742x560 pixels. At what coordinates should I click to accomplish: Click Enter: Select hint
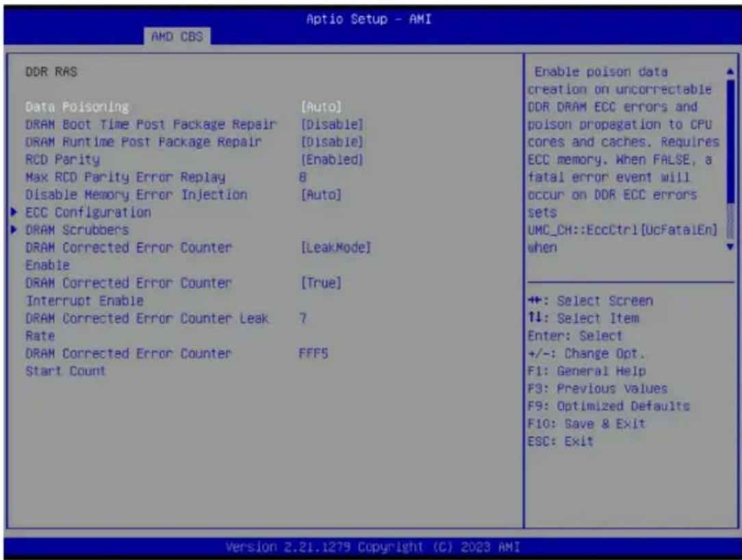pyautogui.click(x=575, y=336)
